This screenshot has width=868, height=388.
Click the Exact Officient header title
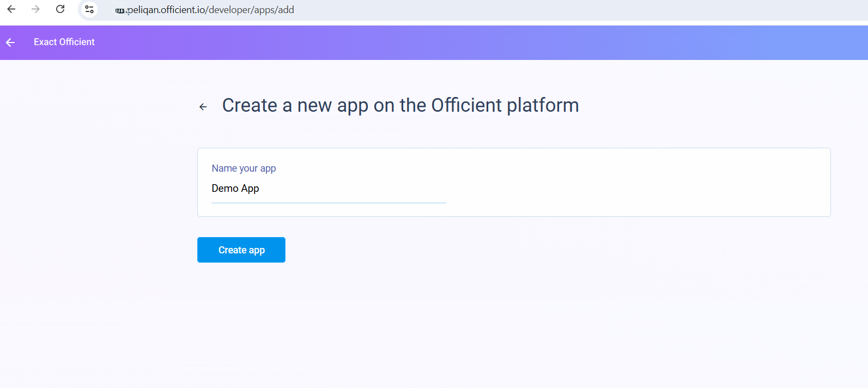click(x=64, y=42)
